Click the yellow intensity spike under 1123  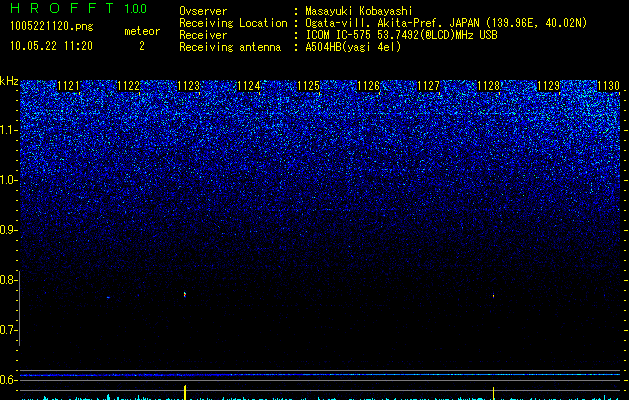point(185,392)
